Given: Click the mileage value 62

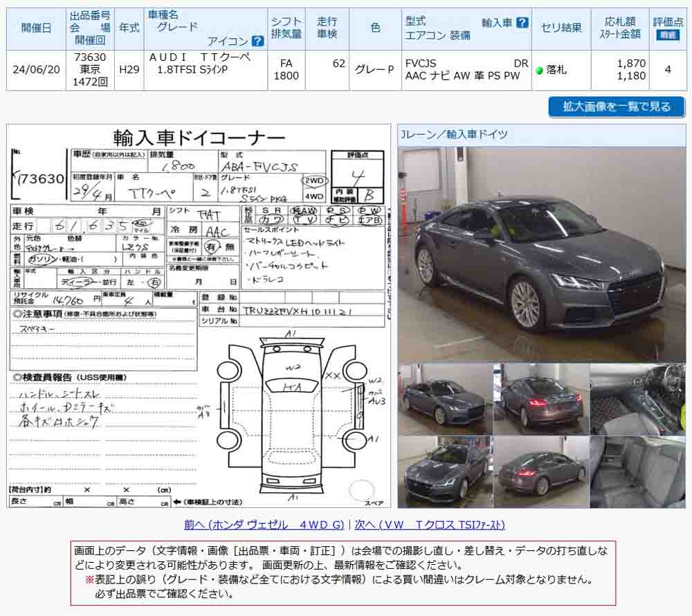Looking at the screenshot, I should [x=339, y=64].
